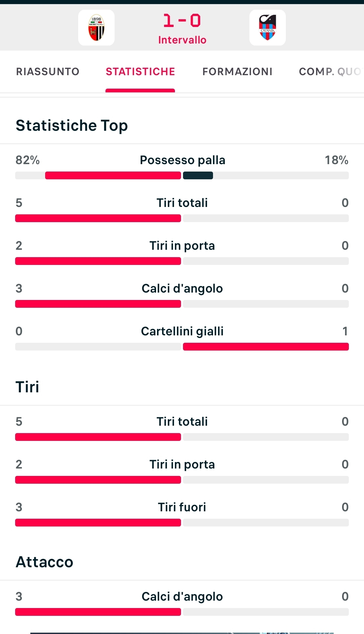Open the Ascoli home team logo

point(96,28)
